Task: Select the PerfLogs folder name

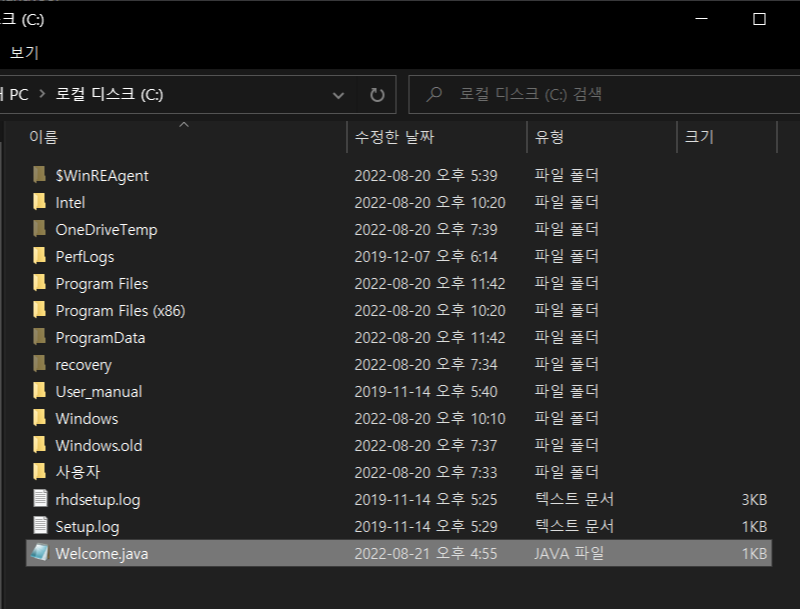Action: (x=85, y=257)
